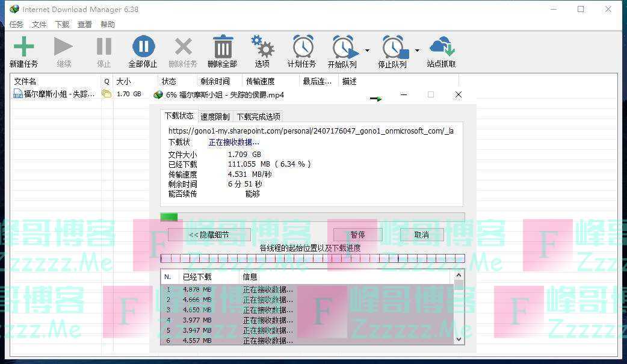Open the 下载 menu in menu bar

62,25
